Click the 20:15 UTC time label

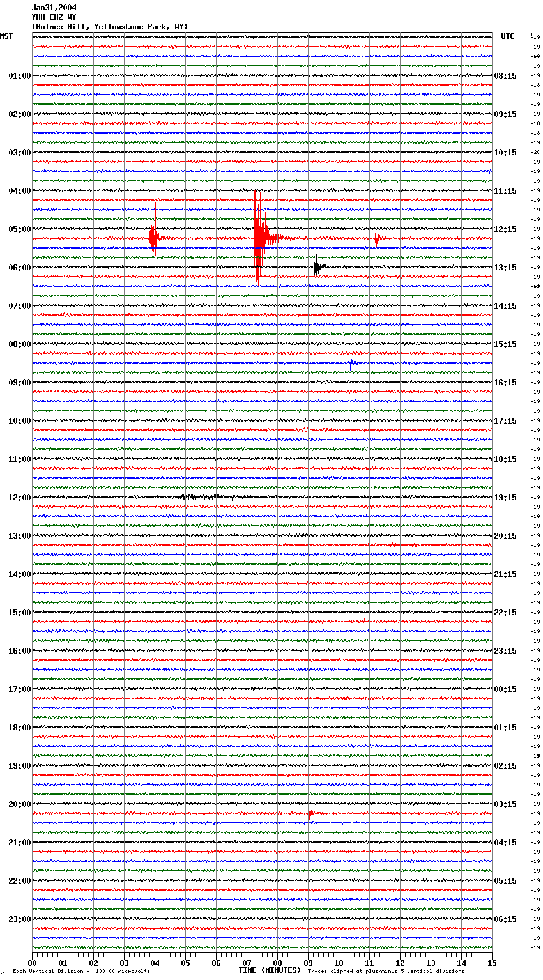505,536
